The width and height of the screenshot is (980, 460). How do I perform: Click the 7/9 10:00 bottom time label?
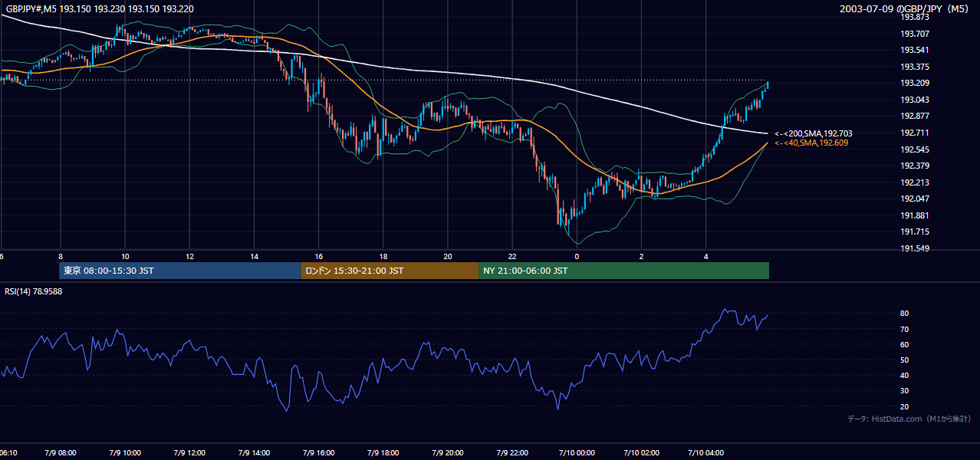[125, 453]
